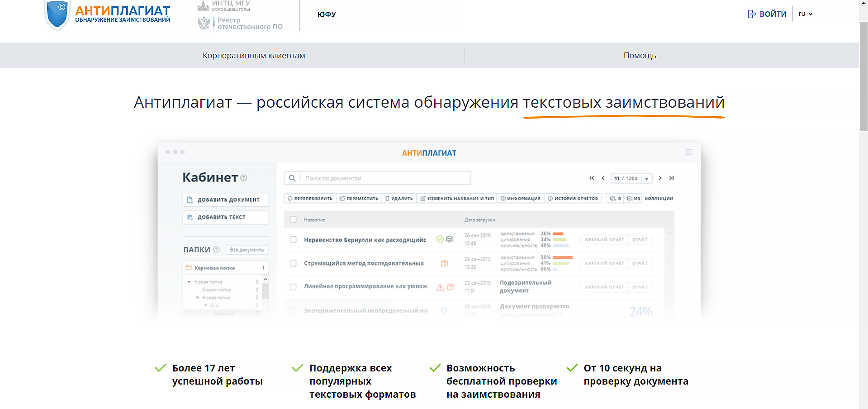This screenshot has height=409, width=868.
Task: Click the Информация toolbar button
Action: pyautogui.click(x=520, y=199)
